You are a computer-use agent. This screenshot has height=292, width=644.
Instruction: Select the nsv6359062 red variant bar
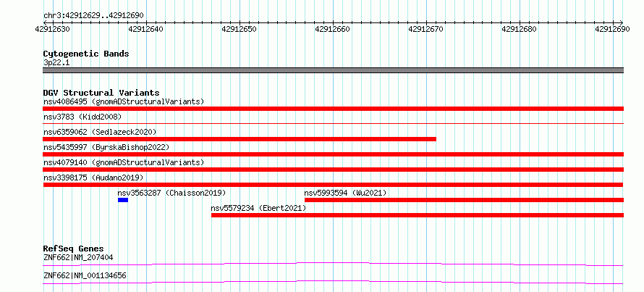240,139
